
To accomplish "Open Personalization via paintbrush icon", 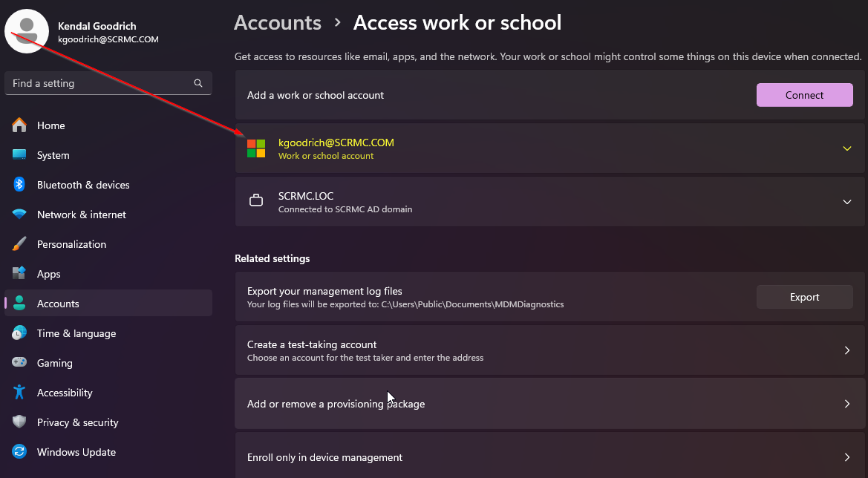I will (x=20, y=244).
